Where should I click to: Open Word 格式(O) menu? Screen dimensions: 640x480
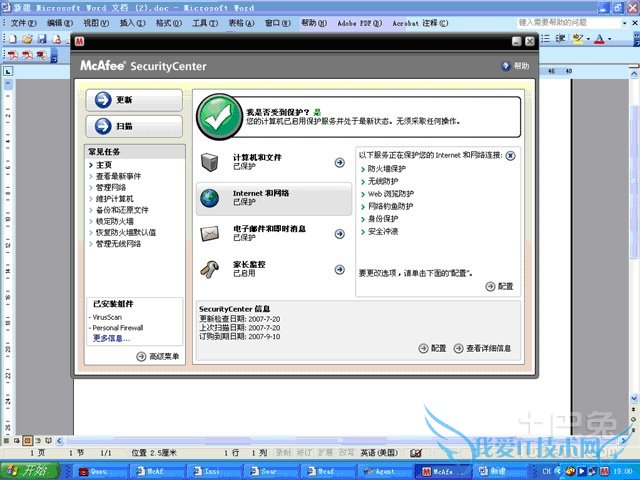pos(169,23)
